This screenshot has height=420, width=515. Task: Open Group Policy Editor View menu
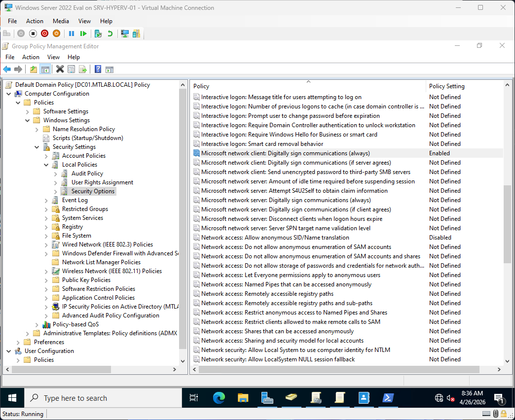[x=53, y=57]
